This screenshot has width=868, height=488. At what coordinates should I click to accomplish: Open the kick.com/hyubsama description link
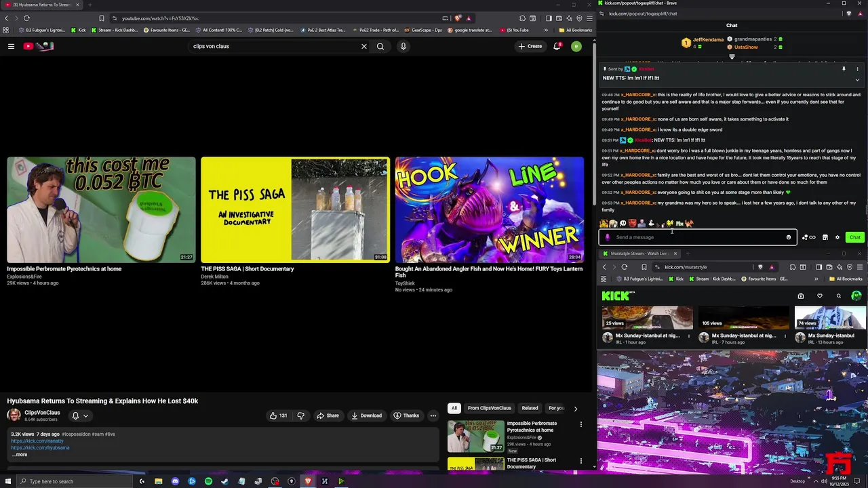coord(40,448)
